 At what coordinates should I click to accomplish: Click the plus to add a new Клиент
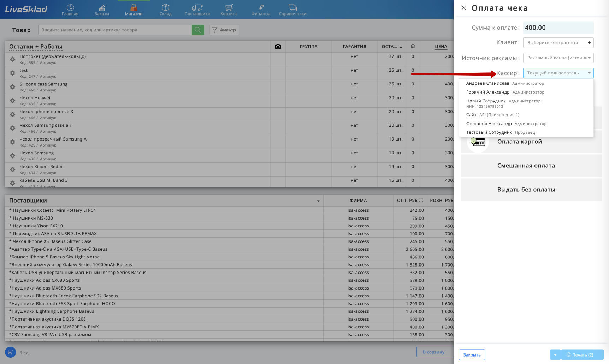589,43
